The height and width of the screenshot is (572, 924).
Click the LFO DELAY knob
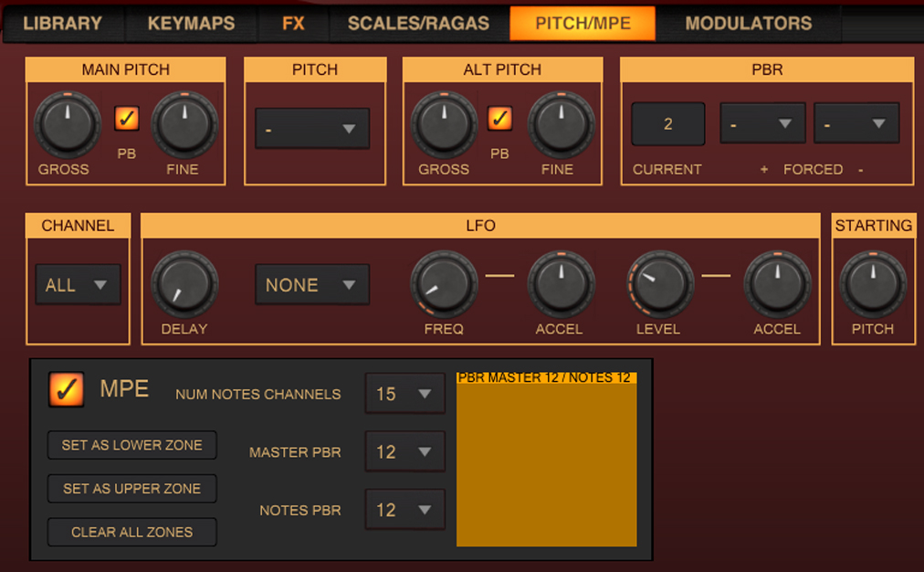[x=185, y=284]
